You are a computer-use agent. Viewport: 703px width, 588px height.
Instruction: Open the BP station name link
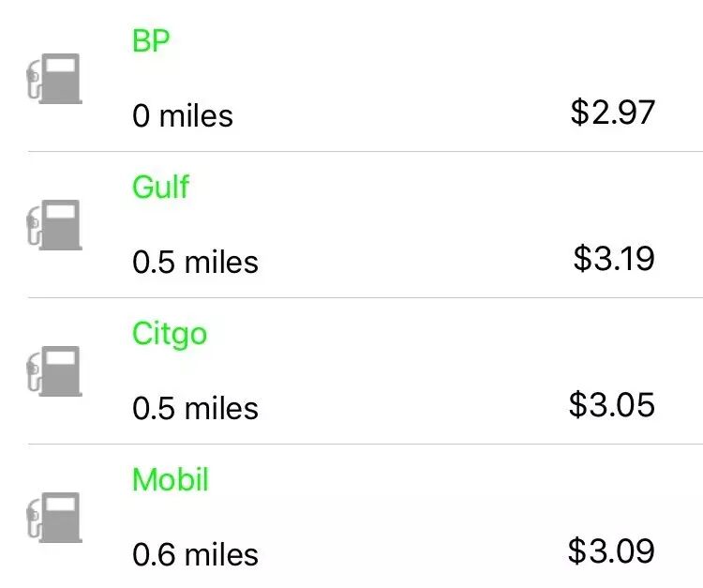coord(151,40)
